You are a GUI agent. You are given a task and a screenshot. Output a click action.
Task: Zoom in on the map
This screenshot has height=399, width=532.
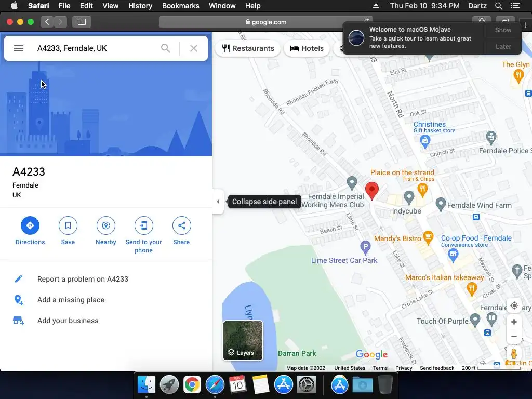coord(514,322)
